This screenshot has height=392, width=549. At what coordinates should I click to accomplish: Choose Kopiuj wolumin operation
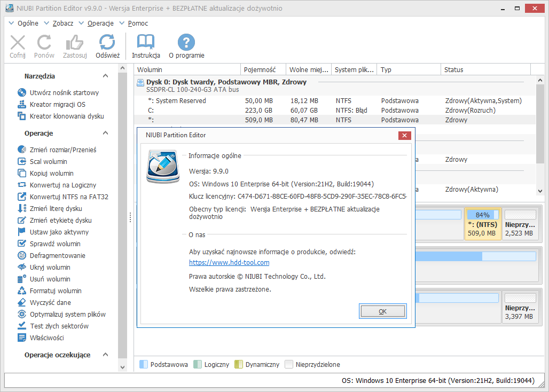(x=45, y=173)
